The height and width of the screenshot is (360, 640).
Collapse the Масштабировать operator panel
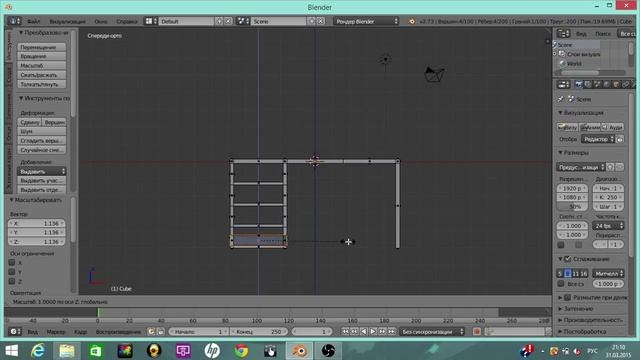click(11, 200)
